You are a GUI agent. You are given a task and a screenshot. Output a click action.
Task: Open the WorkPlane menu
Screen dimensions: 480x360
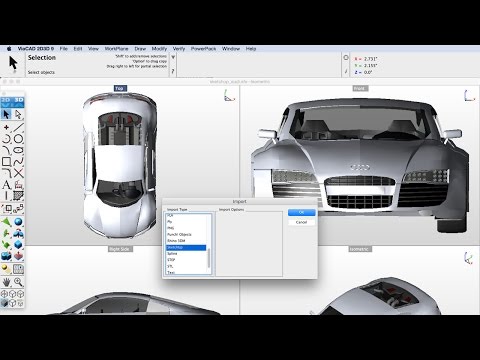pyautogui.click(x=116, y=49)
